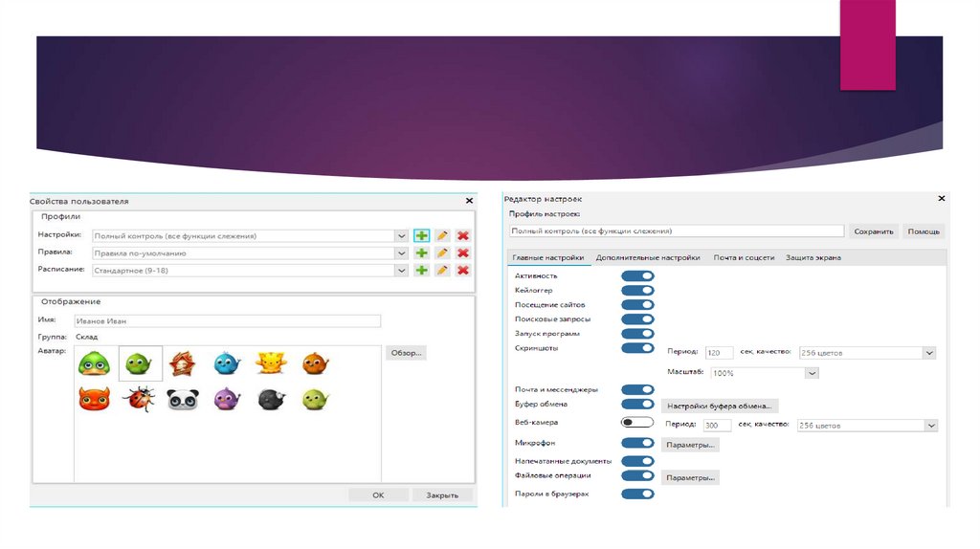Open the Правила dropdown list

click(x=401, y=253)
